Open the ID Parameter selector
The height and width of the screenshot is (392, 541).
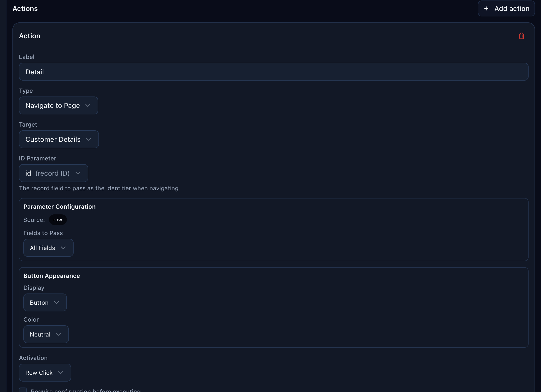pos(53,173)
